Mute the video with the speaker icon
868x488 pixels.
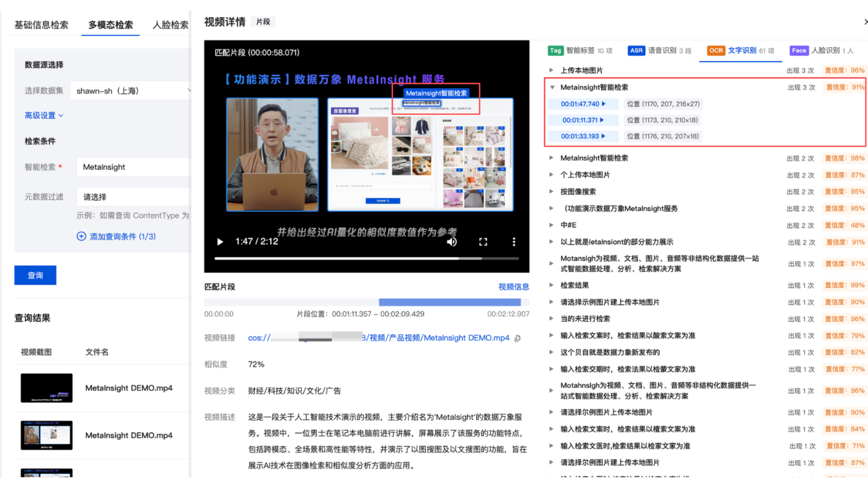click(x=452, y=242)
